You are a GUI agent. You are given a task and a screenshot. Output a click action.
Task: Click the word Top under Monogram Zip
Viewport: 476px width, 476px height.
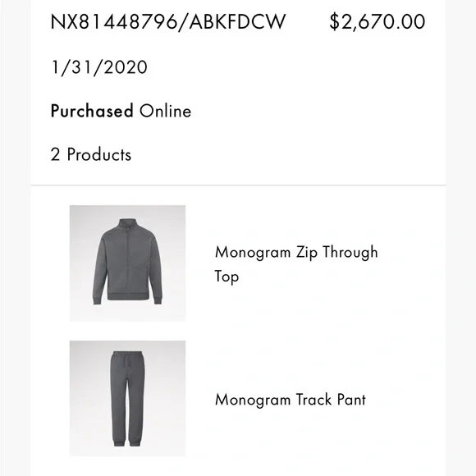227,277
